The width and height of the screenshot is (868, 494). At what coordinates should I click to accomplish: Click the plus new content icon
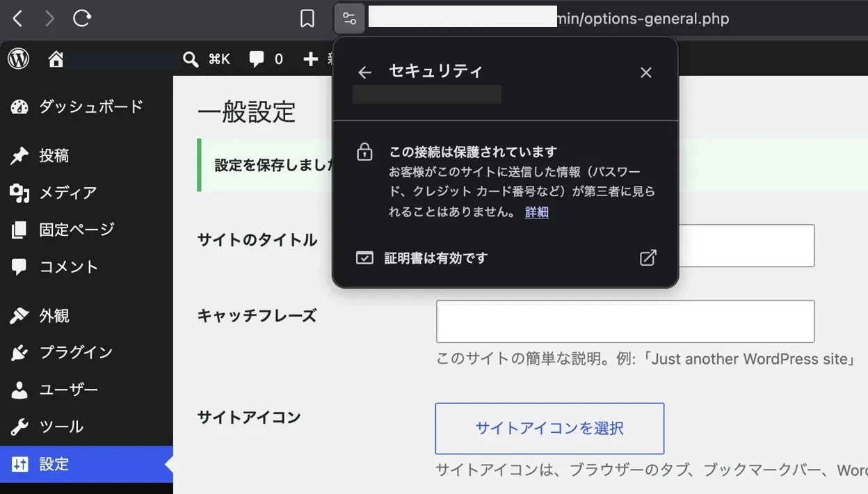click(x=311, y=59)
